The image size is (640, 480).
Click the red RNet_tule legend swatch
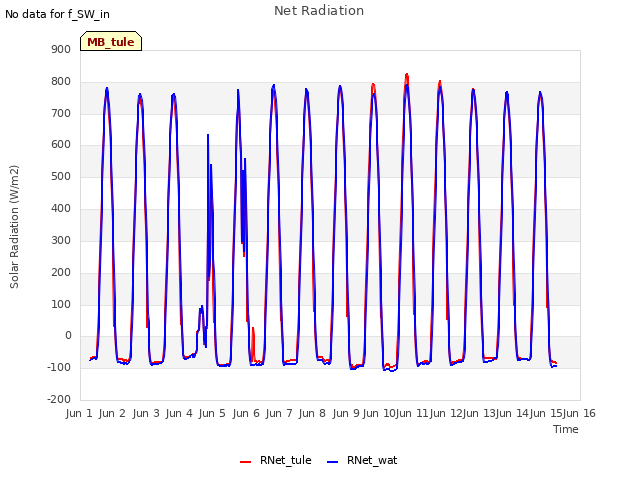coord(245,462)
